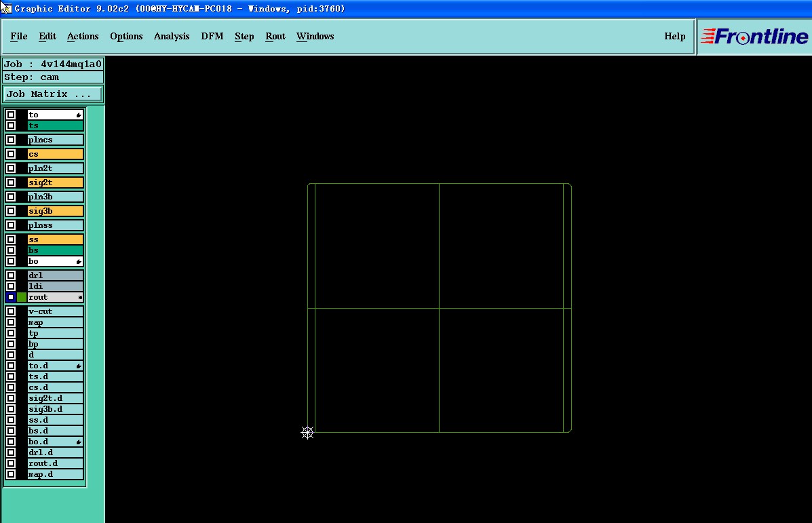Screen dimensions: 812x523
Task: Toggle the checkbox for layer 'bo.d'
Action: [11, 442]
